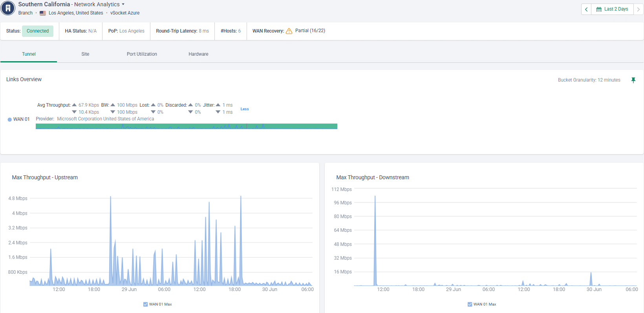Click the PoP: Los Angeles field

pyautogui.click(x=126, y=31)
